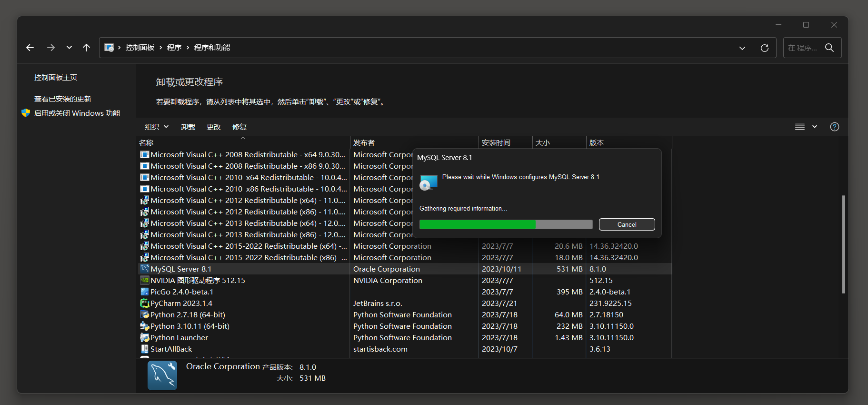Click the Control Panel icon in address bar

pyautogui.click(x=109, y=48)
